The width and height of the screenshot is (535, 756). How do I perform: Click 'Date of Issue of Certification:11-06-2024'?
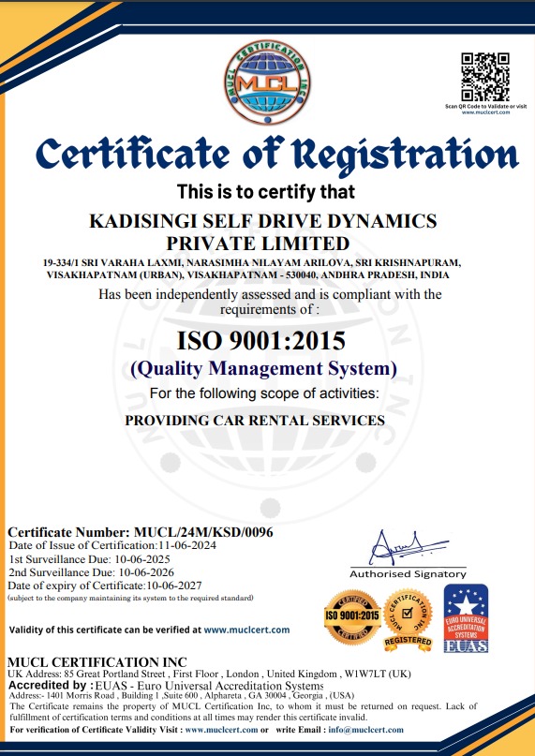[x=112, y=546]
